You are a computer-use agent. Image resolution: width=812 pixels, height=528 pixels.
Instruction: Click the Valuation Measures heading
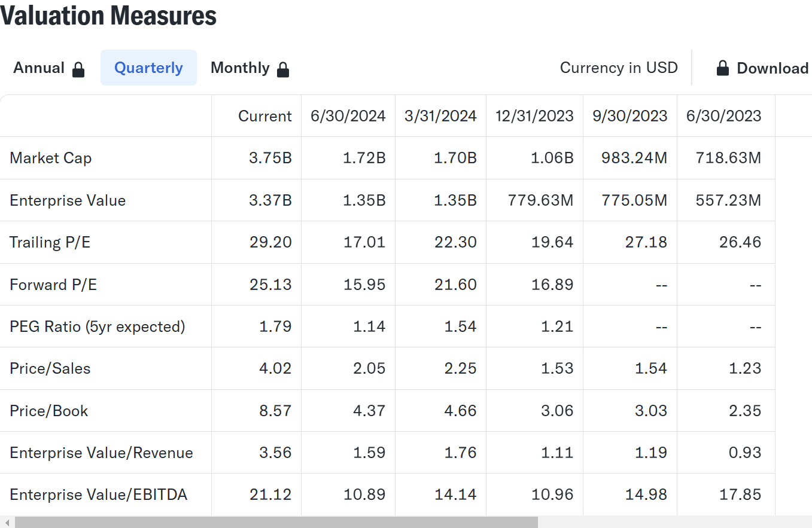[108, 16]
